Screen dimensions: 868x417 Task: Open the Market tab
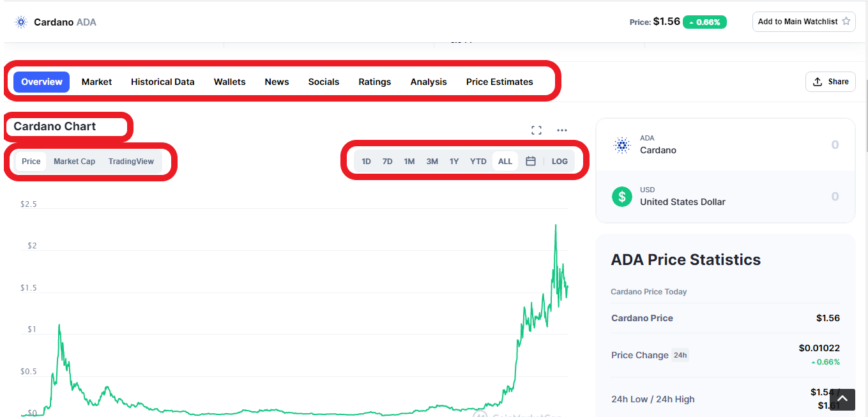96,82
